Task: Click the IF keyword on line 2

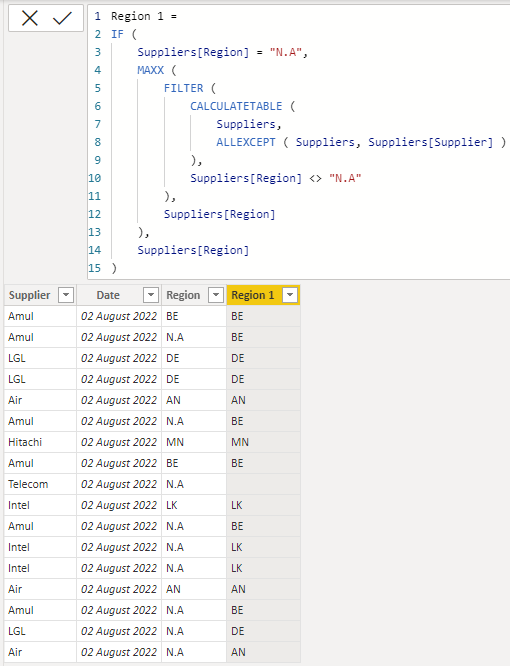Action: [117, 34]
